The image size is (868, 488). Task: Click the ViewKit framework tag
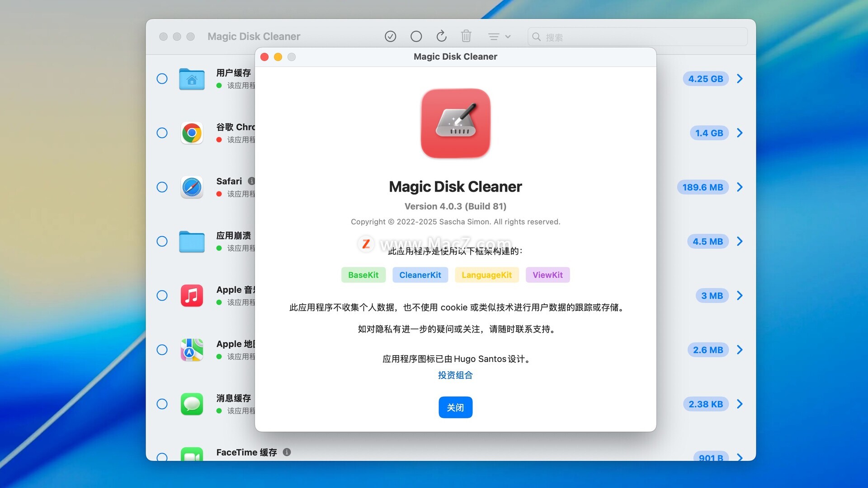tap(547, 275)
